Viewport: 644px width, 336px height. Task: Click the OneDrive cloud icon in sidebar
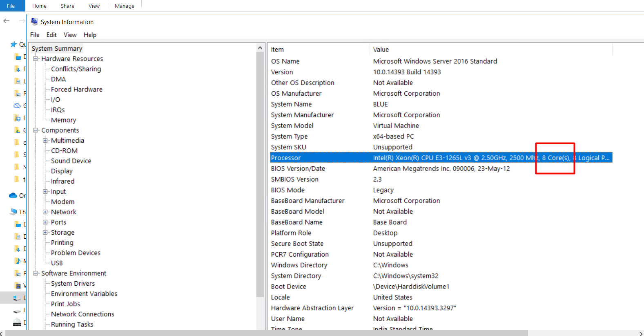(x=13, y=195)
